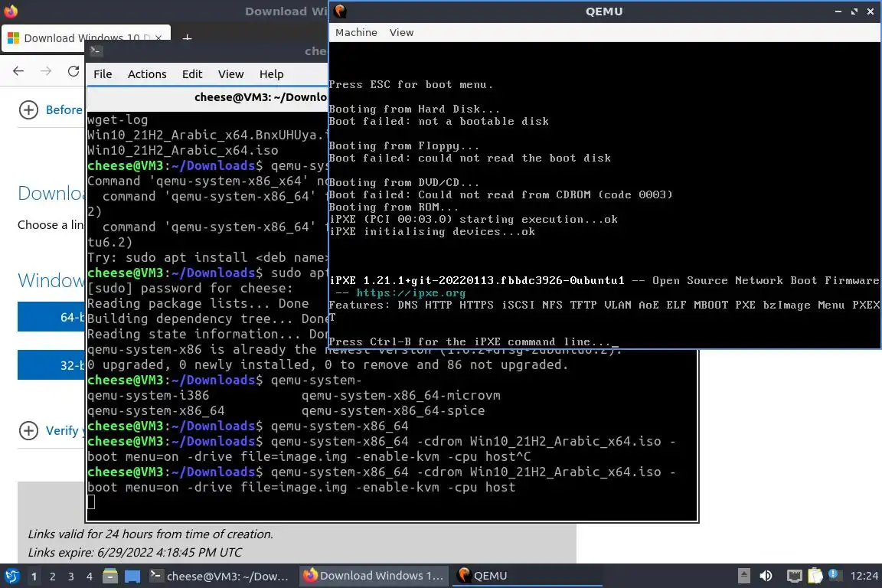Click 'qemu-system-i386' in the terminal completion list
This screenshot has width=882, height=588.
tap(149, 396)
